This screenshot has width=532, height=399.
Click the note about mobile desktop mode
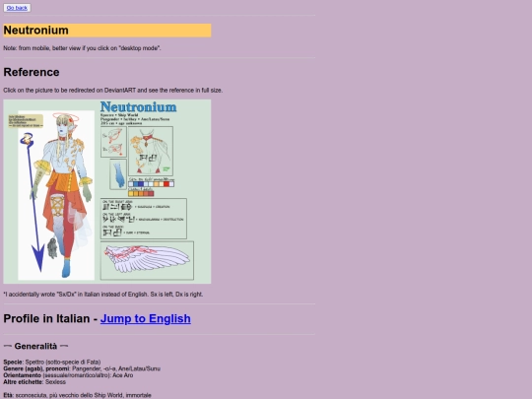tap(82, 48)
